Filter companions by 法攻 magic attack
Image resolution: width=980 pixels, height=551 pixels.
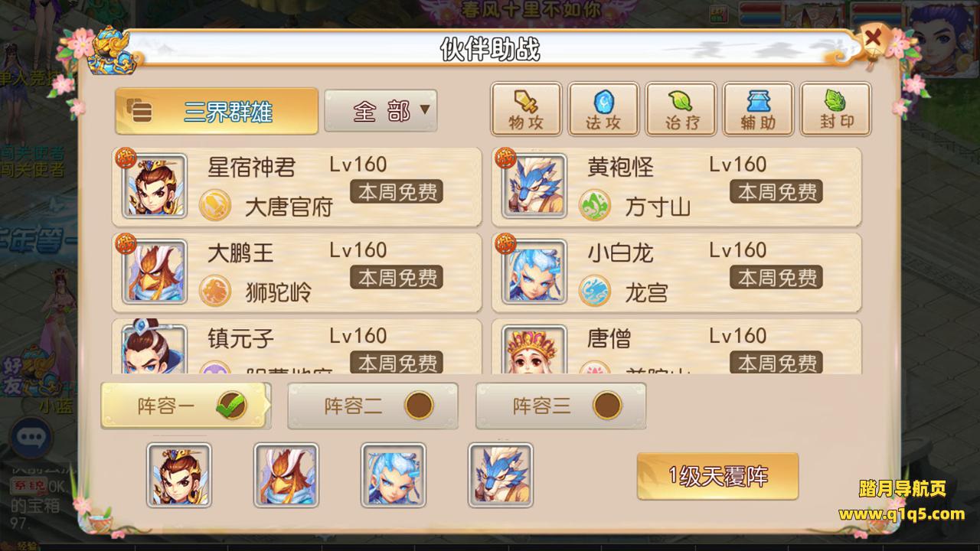coord(603,109)
